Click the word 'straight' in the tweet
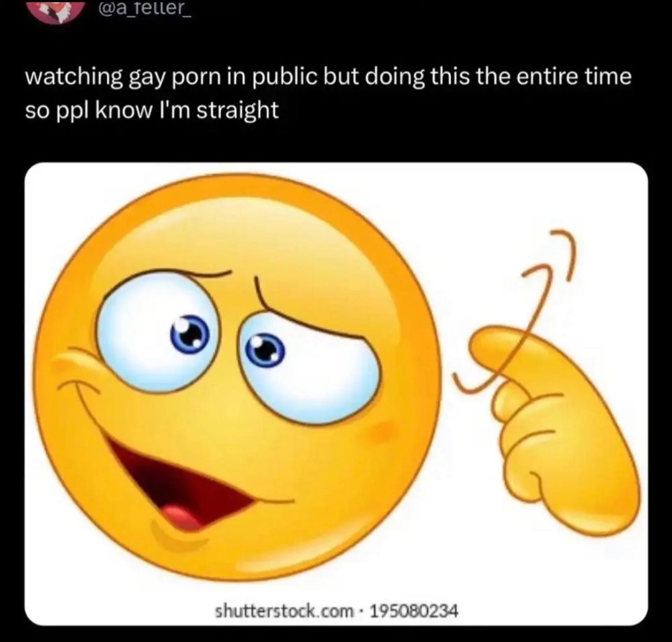Viewport: 672px width, 642px height. pos(239,111)
